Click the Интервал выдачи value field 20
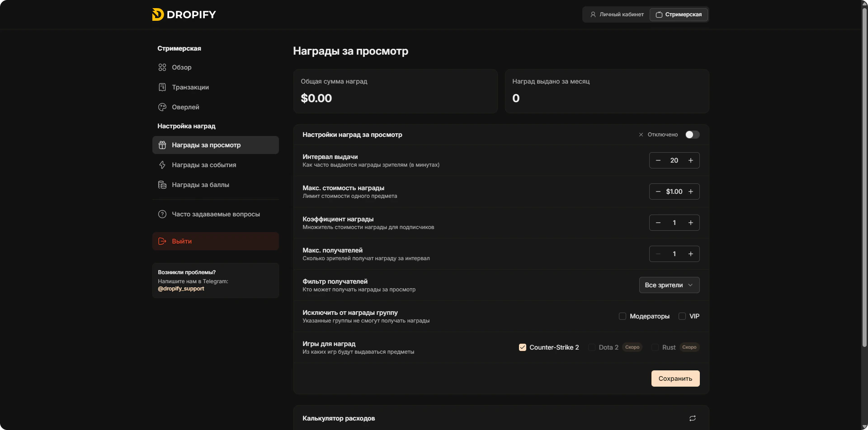 [x=674, y=160]
